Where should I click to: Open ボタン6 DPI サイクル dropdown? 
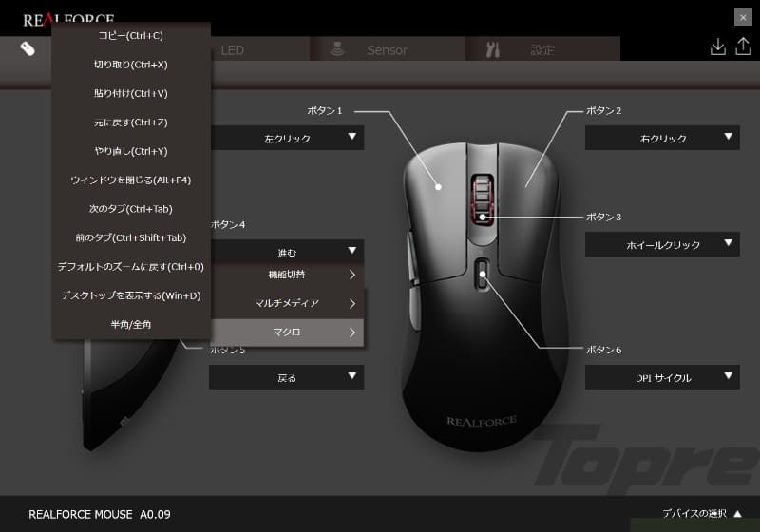pos(662,377)
